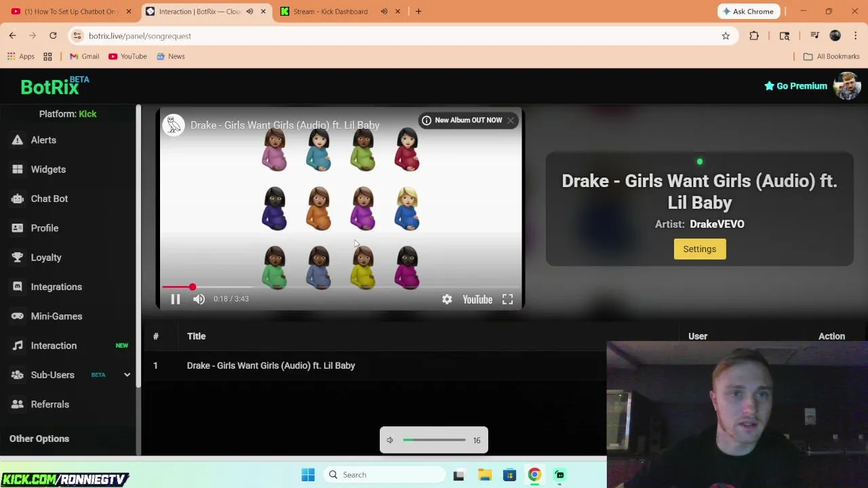Open YouTube bookmark

127,56
